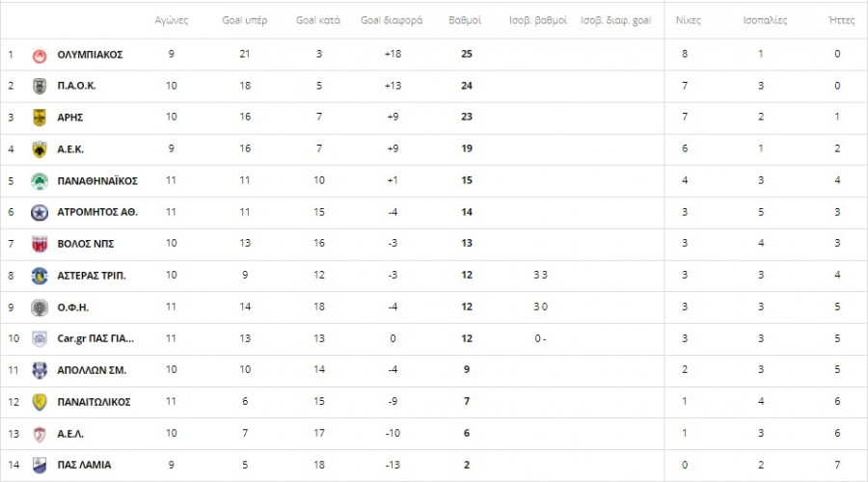Image resolution: width=868 pixels, height=482 pixels.
Task: Open the ΟΛΥΜΠΙΑΚΟΣ team name link
Action: [90, 54]
